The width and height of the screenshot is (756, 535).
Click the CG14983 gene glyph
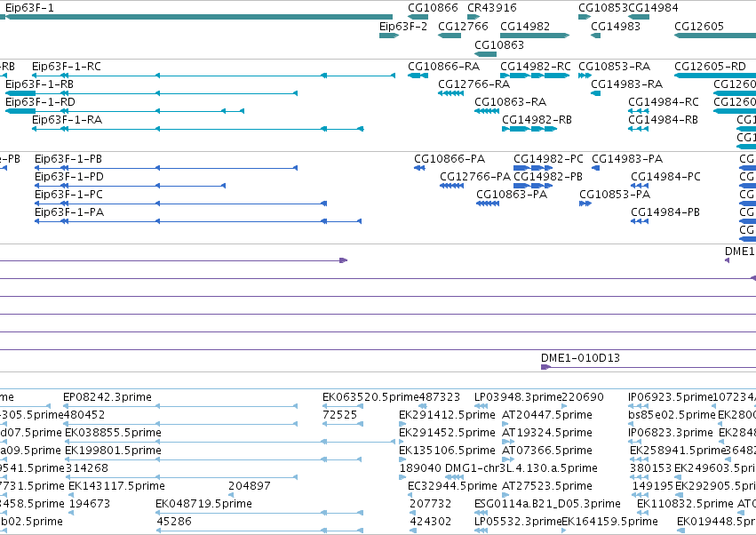pyautogui.click(x=596, y=36)
